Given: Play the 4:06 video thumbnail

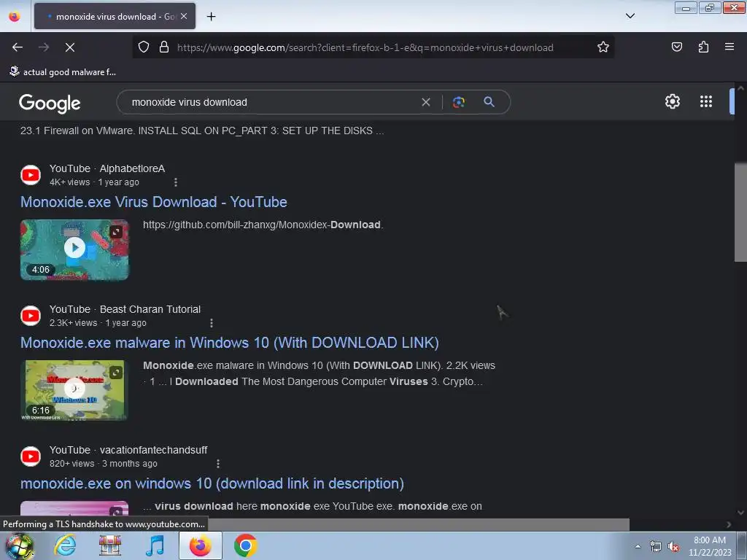Looking at the screenshot, I should [74, 248].
